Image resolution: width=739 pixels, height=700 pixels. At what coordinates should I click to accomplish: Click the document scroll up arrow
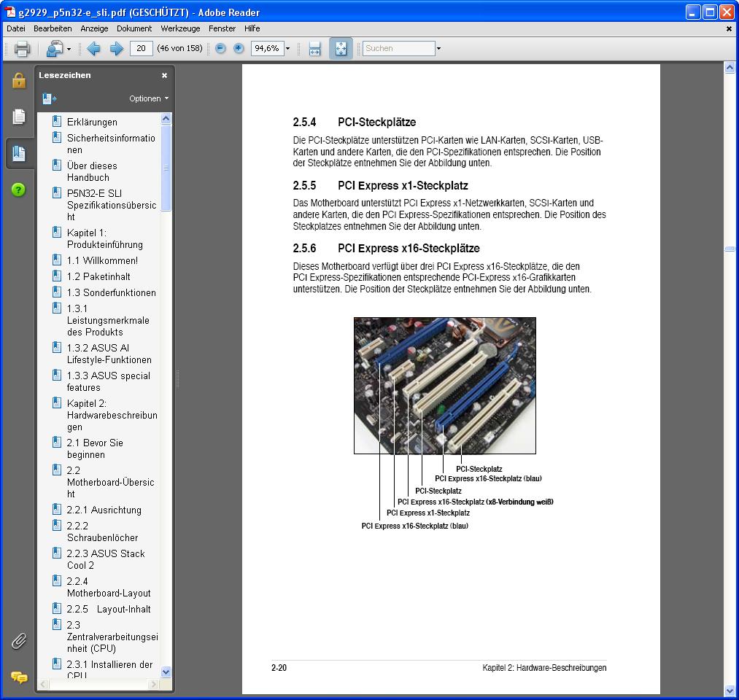click(730, 68)
